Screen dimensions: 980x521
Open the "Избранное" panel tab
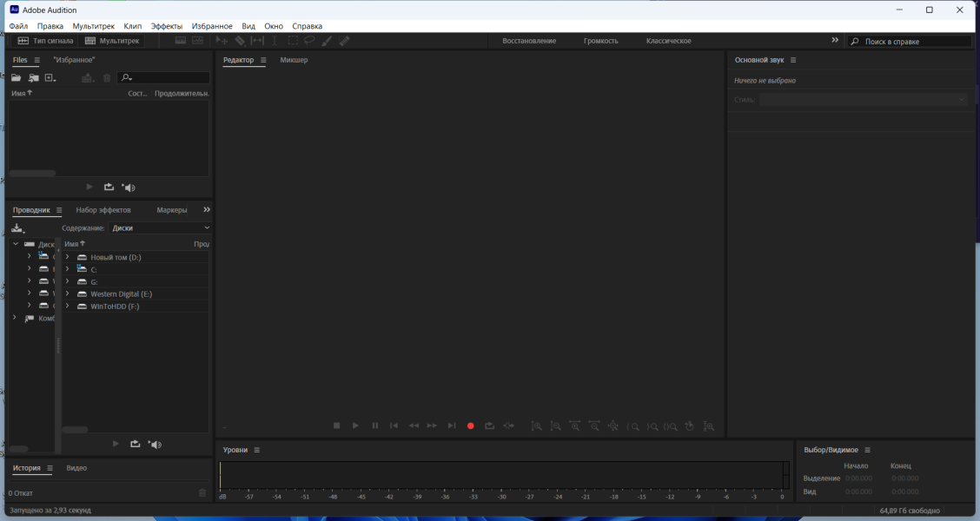(x=74, y=60)
